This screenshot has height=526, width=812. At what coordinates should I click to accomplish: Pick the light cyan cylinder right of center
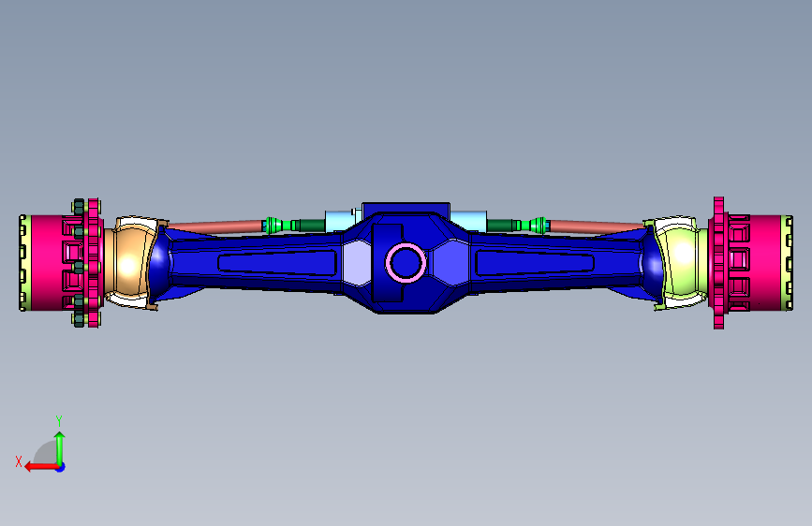coord(468,221)
